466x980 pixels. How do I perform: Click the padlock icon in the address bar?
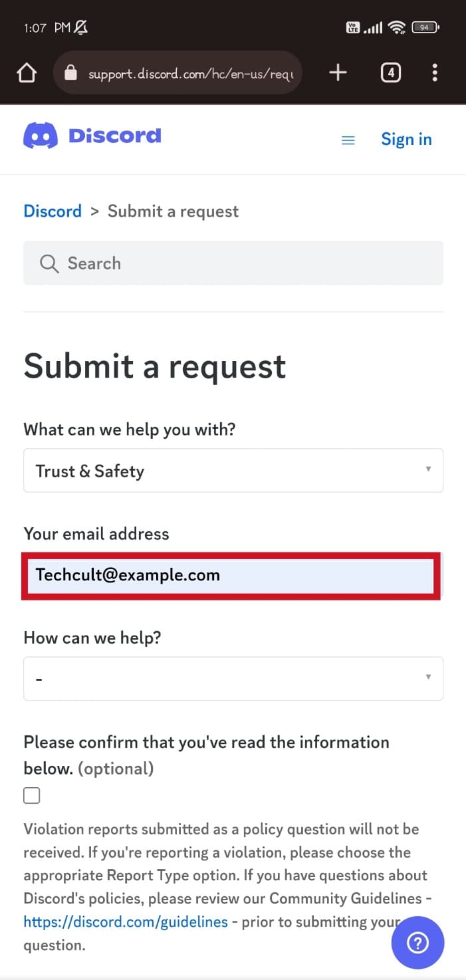70,72
